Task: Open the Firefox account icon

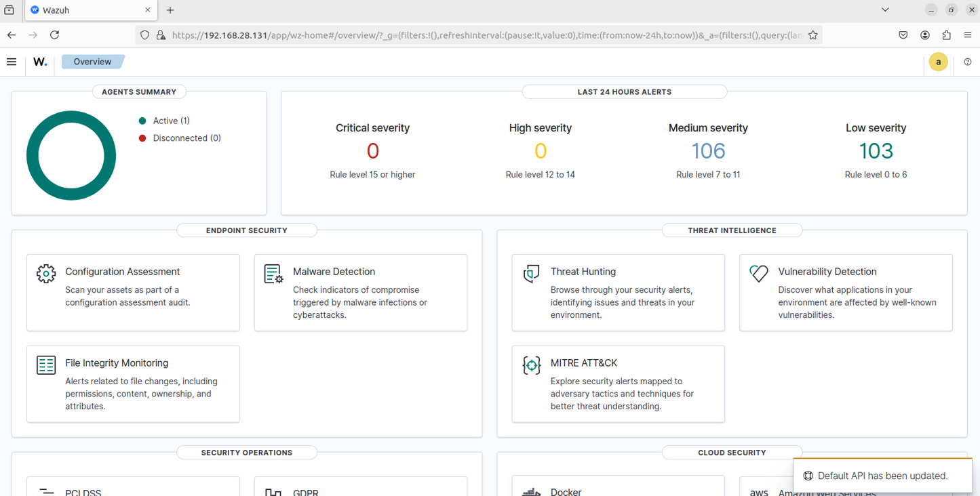Action: click(924, 35)
